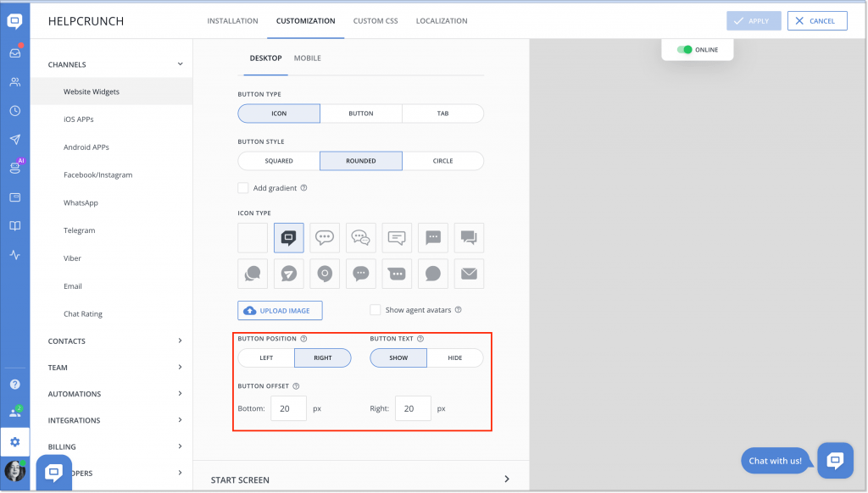Click the user avatar photo in sidebar

[x=15, y=471]
